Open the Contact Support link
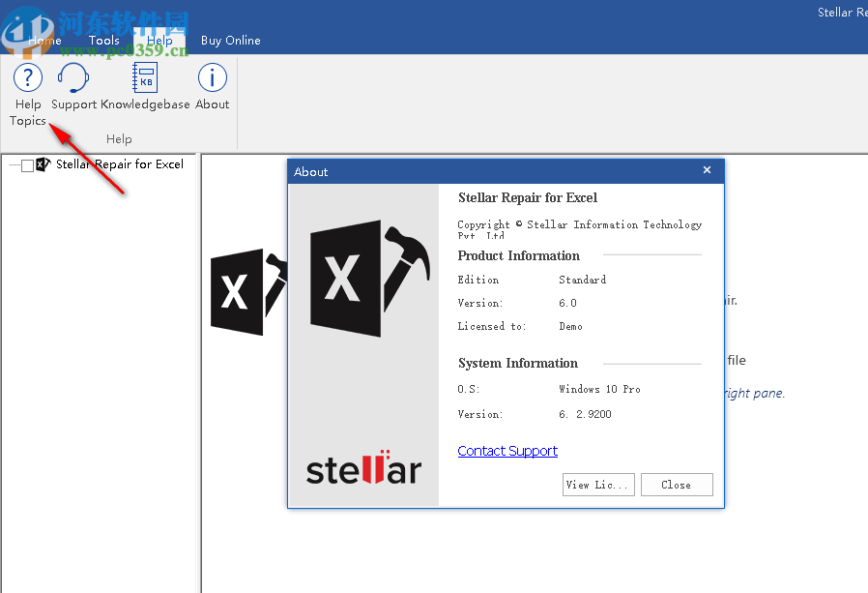The height and width of the screenshot is (593, 868). point(507,451)
